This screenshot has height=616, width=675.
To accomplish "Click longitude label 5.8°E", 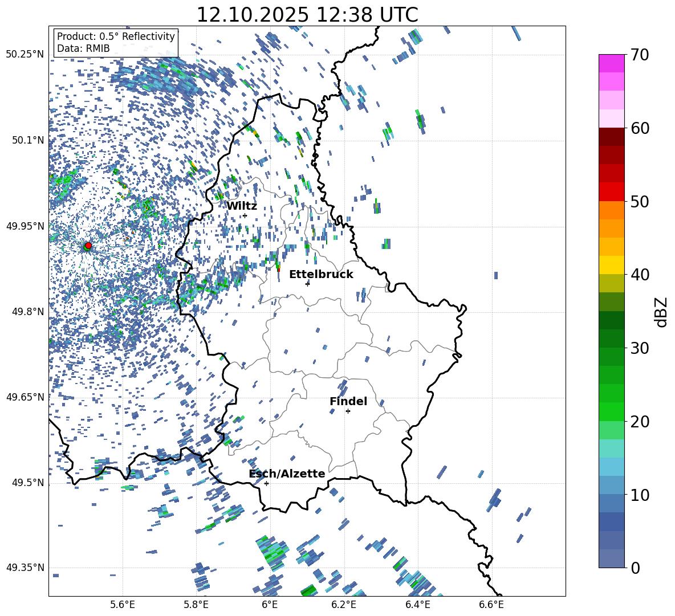I will (x=196, y=605).
